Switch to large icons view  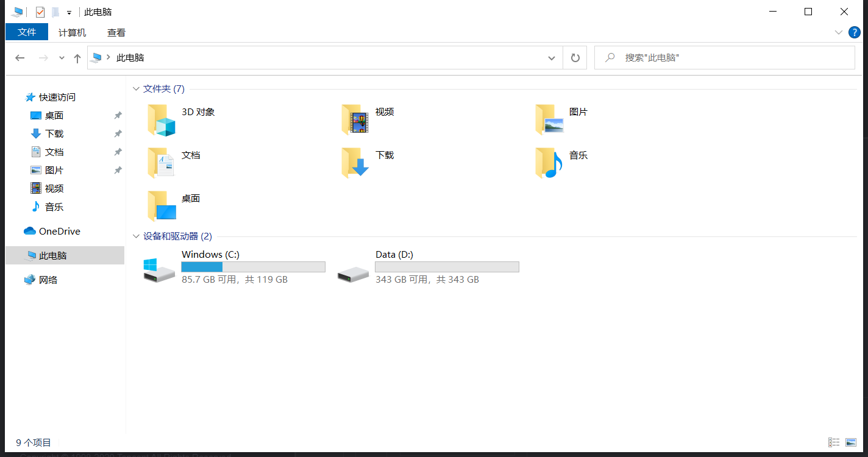pos(851,443)
